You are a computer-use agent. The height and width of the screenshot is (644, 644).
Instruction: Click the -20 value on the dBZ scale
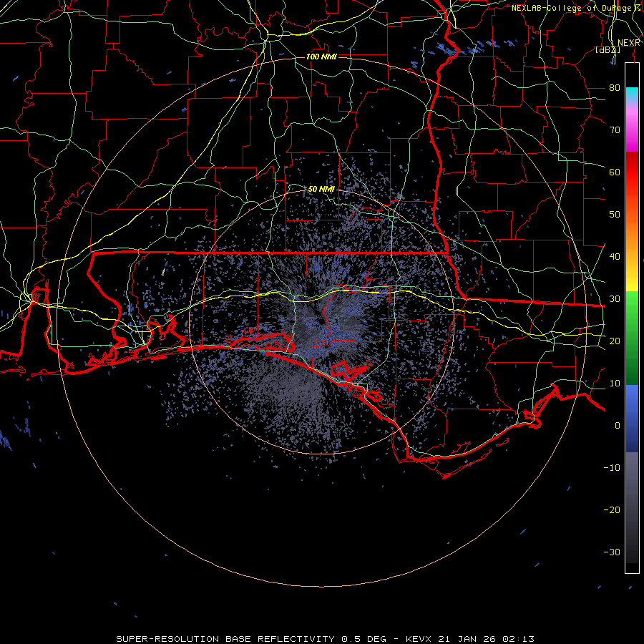coord(612,509)
